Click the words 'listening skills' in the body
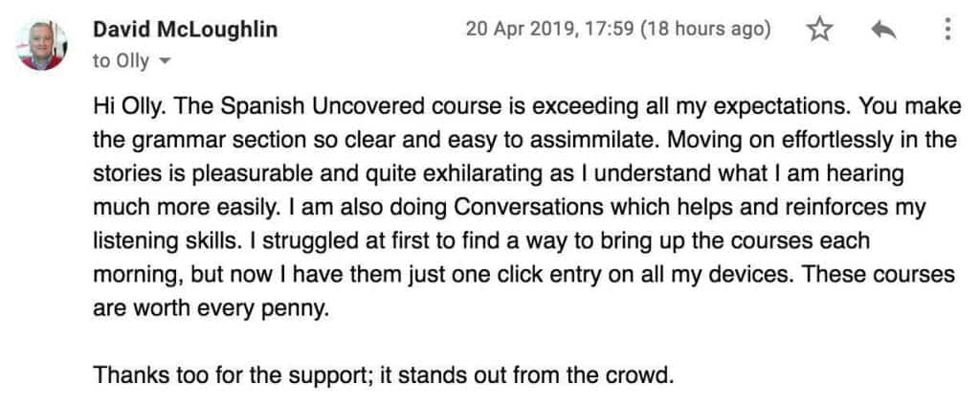Image resolution: width=980 pixels, height=407 pixels. pyautogui.click(x=165, y=241)
